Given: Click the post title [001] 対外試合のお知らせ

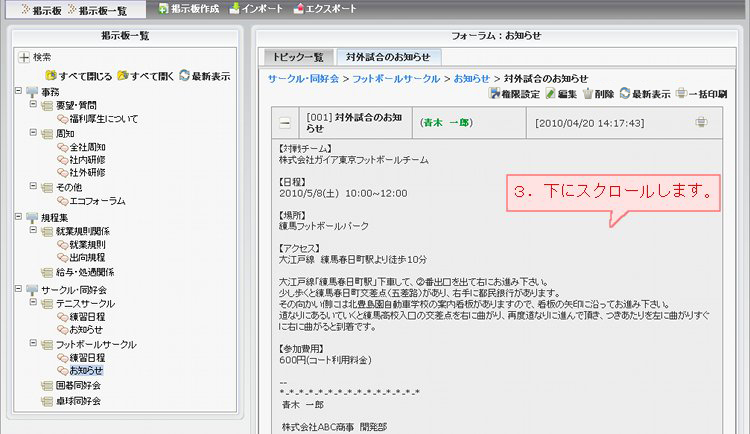Looking at the screenshot, I should point(354,122).
